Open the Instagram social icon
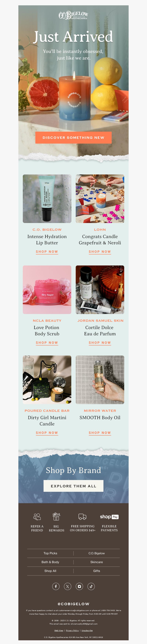This screenshot has width=147, height=644. [x=79, y=586]
